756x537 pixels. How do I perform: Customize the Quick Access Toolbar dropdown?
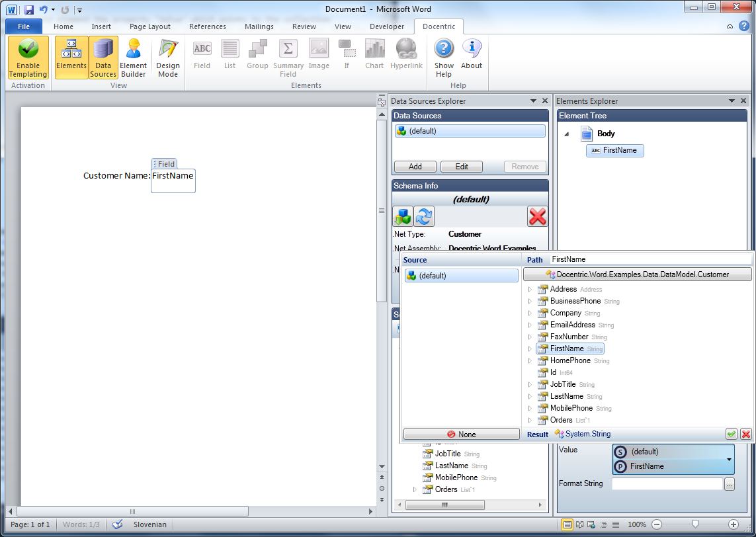coord(79,10)
